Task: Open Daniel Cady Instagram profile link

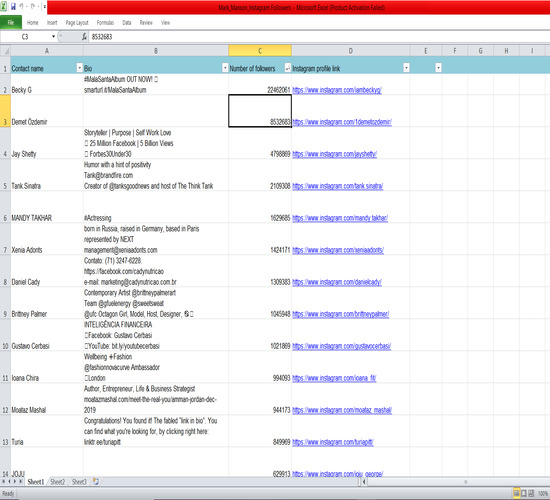Action: pyautogui.click(x=337, y=282)
